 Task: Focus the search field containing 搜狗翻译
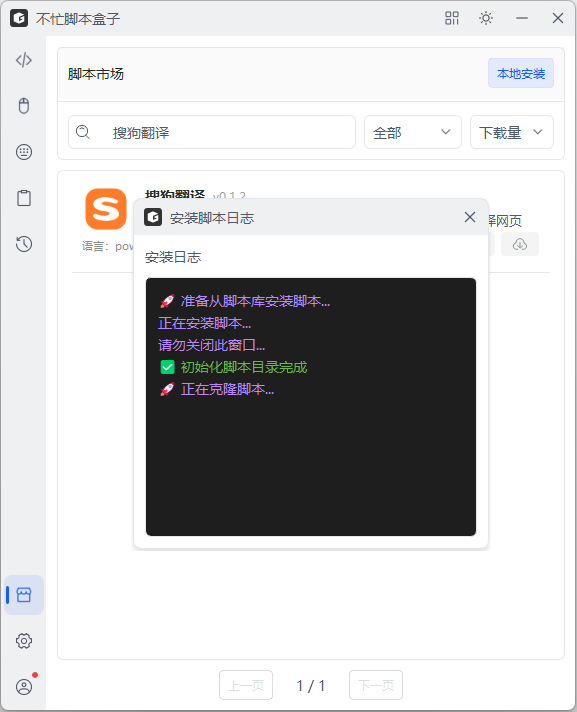click(x=212, y=132)
